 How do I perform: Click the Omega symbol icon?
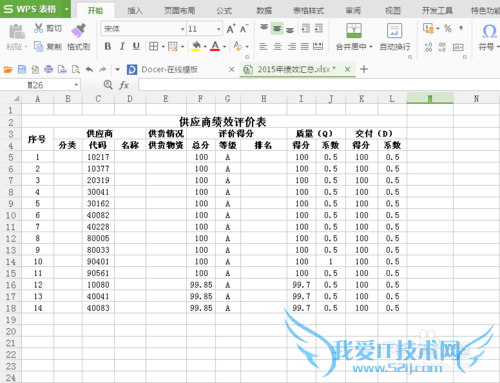[489, 31]
